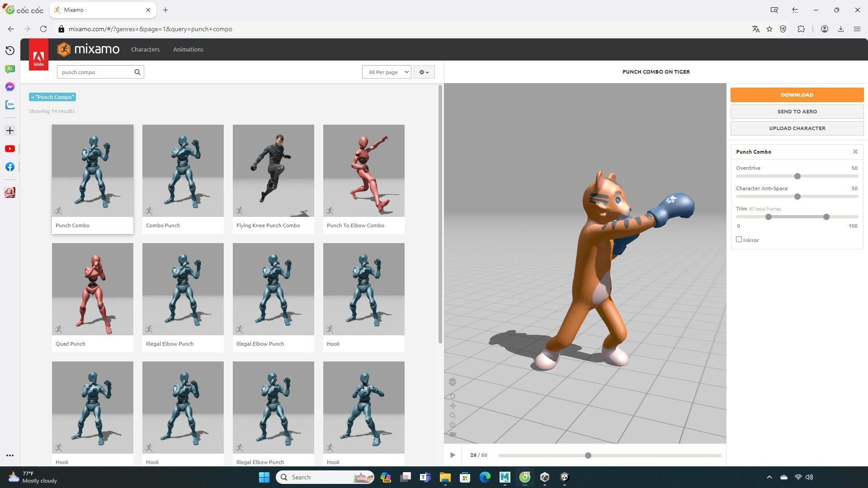Click the zoom magnifier icon in viewport
This screenshot has height=488, width=868.
coord(453,416)
